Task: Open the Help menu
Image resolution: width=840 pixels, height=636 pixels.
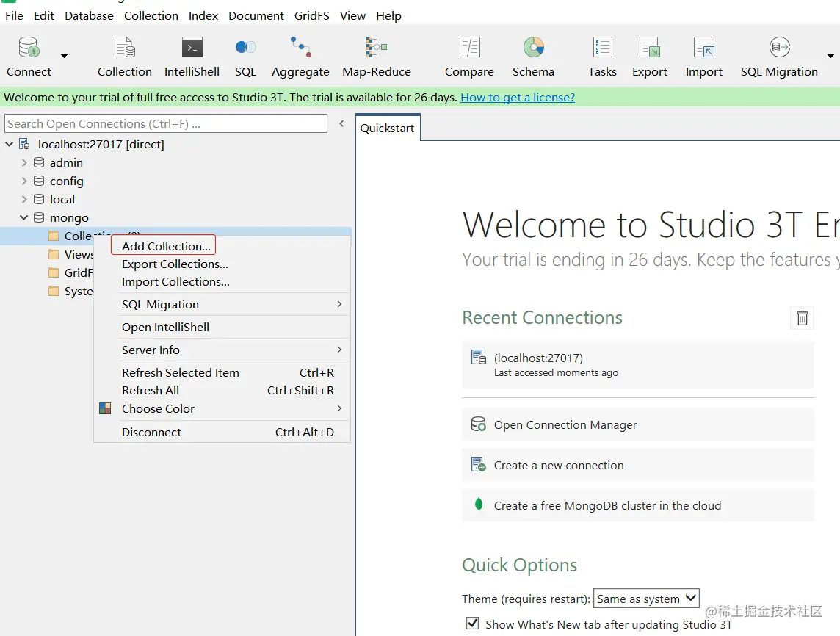Action: 388,16
